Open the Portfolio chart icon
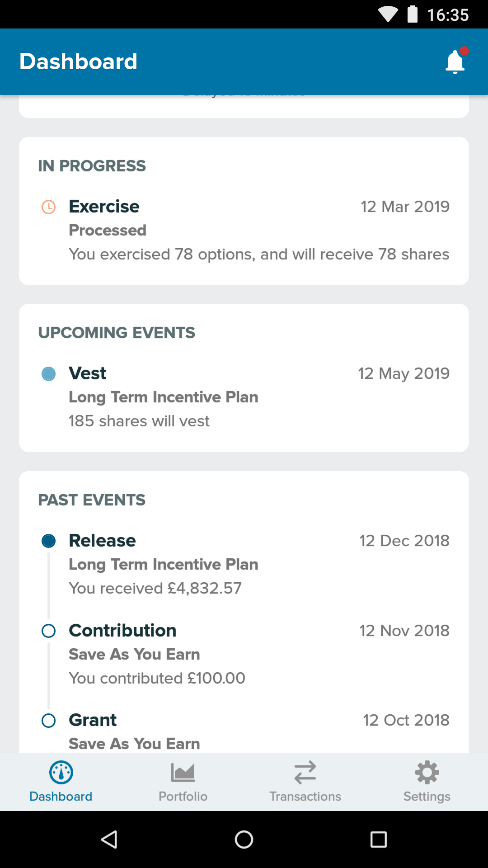 click(x=183, y=773)
